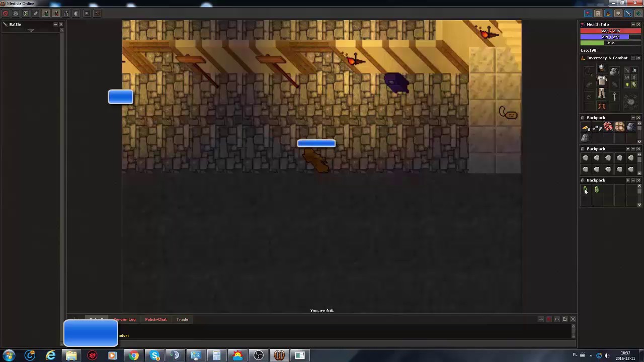Image resolution: width=644 pixels, height=362 pixels.
Task: Click the rope item on the sandstone floor
Action: coord(508,113)
